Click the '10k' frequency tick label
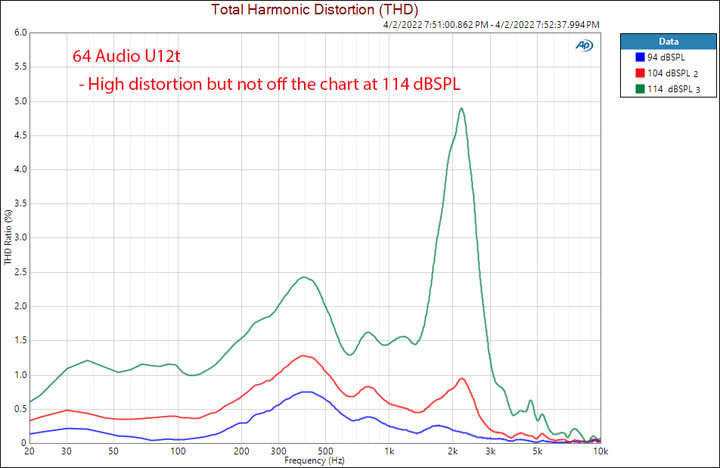 600,451
